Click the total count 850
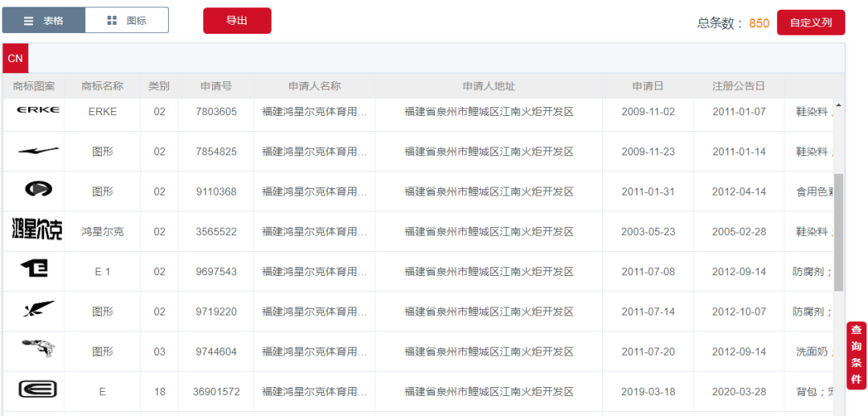 [759, 23]
